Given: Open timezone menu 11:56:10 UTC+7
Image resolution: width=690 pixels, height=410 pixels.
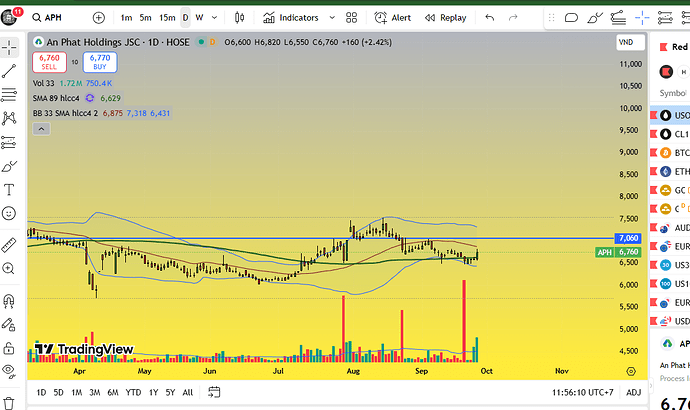Looking at the screenshot, I should 582,392.
